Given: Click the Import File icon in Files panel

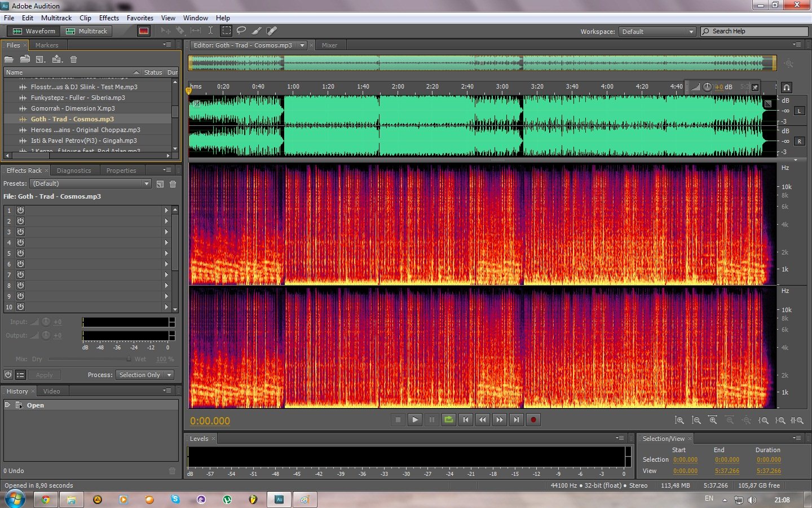Looking at the screenshot, I should (x=25, y=59).
